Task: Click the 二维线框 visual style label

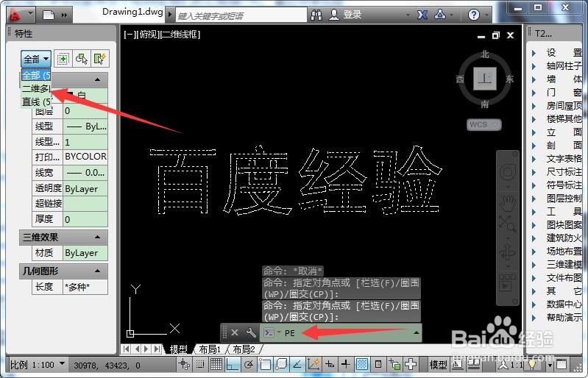Action: pos(181,35)
